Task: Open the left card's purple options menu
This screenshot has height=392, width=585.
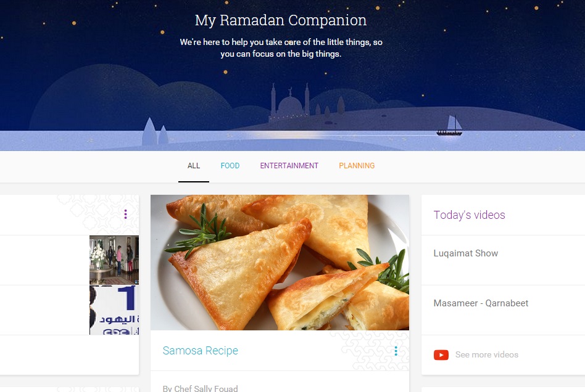Action: click(x=125, y=214)
